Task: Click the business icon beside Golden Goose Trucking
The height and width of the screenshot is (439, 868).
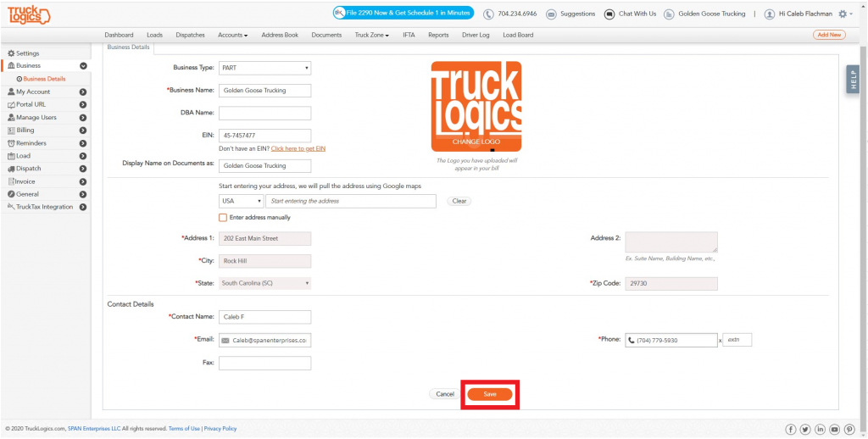Action: coord(669,14)
